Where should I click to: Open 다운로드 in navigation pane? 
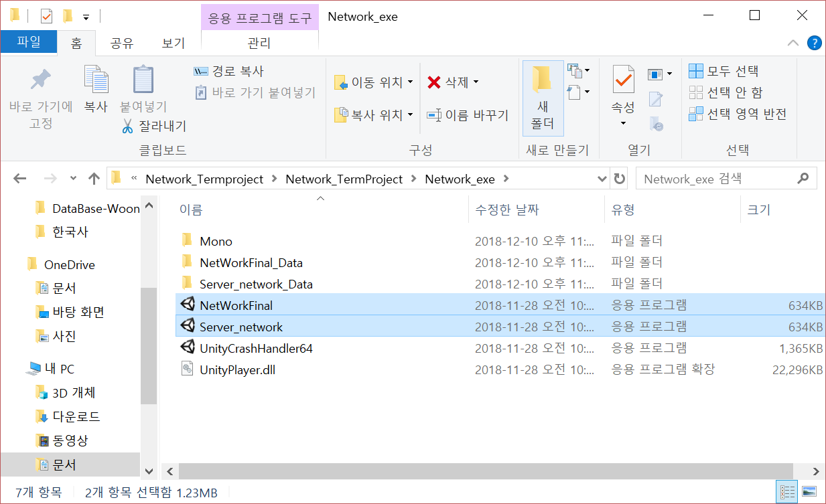tap(76, 416)
